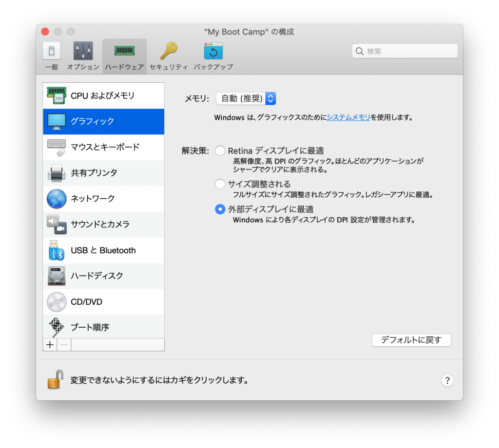Select the 共有プリンタ printer icon

(x=57, y=173)
